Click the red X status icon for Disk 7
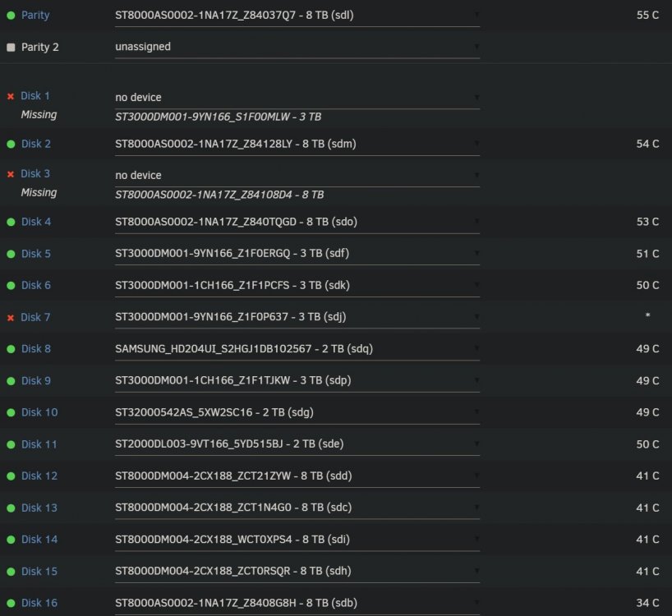The width and height of the screenshot is (672, 616). tap(11, 318)
